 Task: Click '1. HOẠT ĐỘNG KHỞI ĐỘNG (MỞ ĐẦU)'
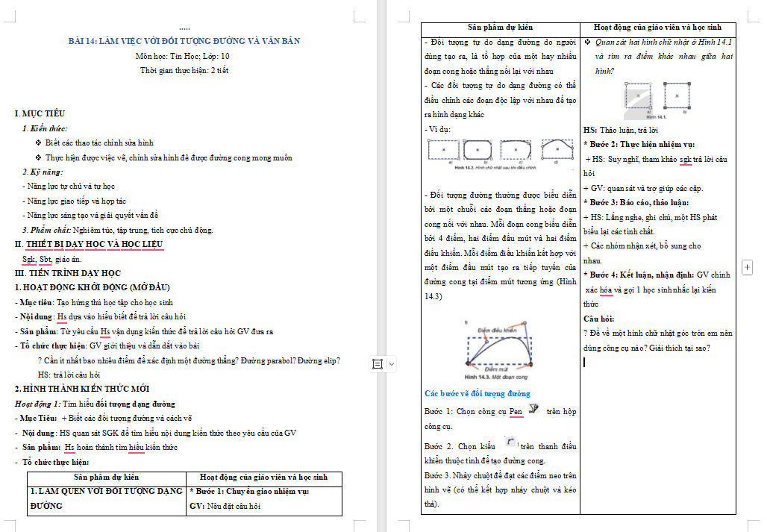(93, 287)
